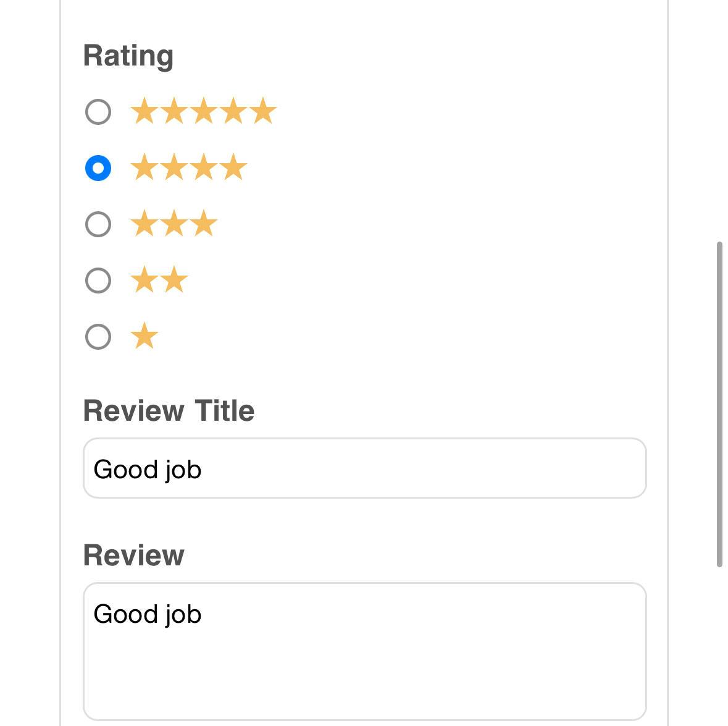This screenshot has height=726, width=728.
Task: Click the Review heading above the textarea
Action: (133, 555)
